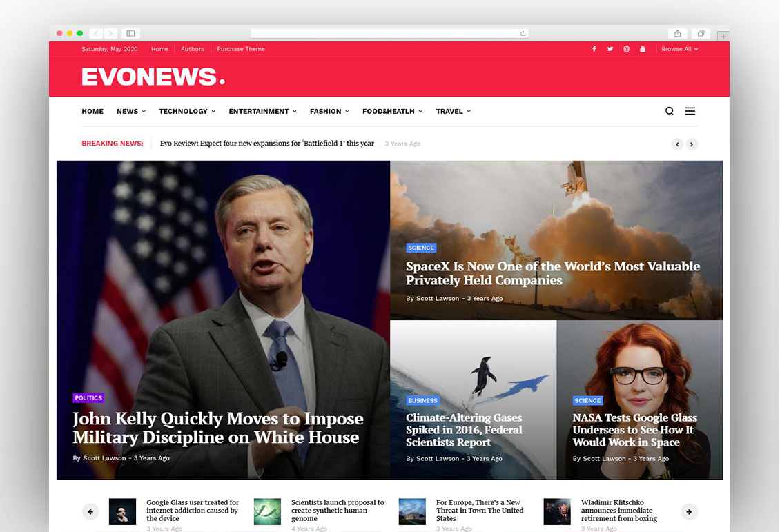Screen dimensions: 780x532
Task: Go to Home in main navigation
Action: [92, 111]
